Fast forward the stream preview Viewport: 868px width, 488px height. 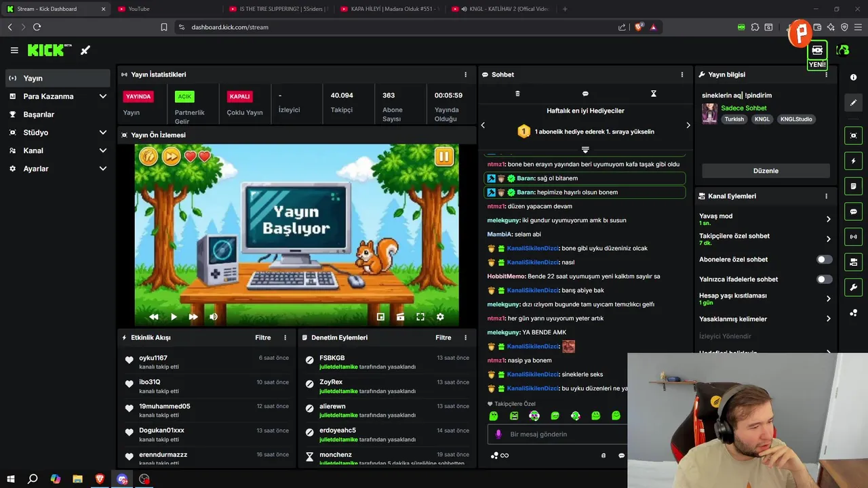(193, 317)
